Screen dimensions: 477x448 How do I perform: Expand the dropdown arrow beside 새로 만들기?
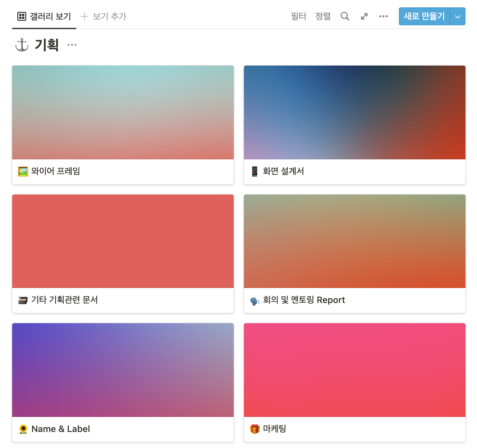pos(458,16)
